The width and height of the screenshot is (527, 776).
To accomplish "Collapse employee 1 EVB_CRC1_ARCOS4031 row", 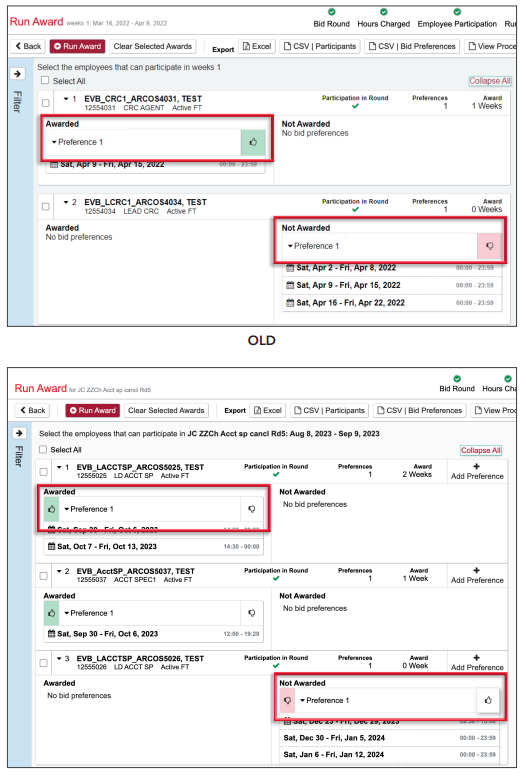I will pos(66,98).
